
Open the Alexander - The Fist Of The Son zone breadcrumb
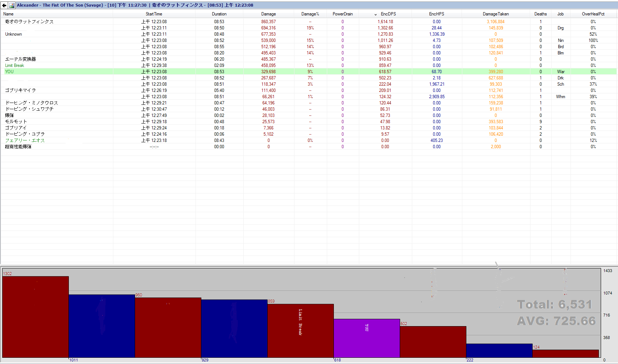(82, 5)
